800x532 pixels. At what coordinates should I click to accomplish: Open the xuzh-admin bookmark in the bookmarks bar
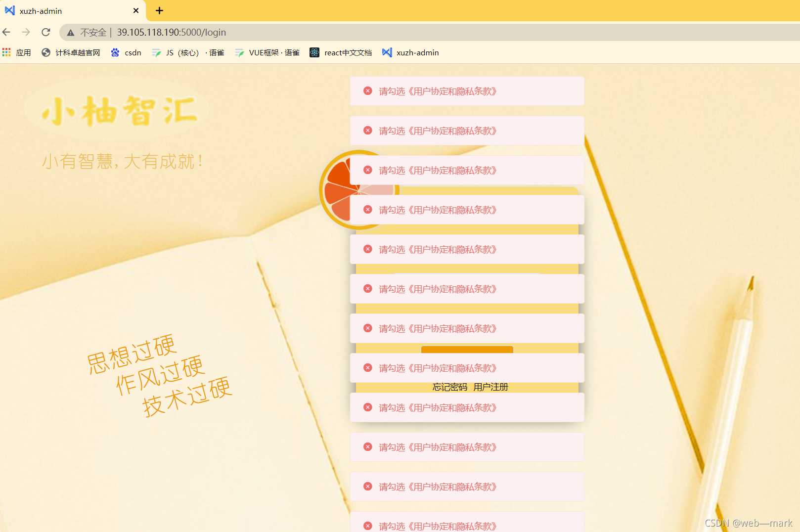(410, 52)
